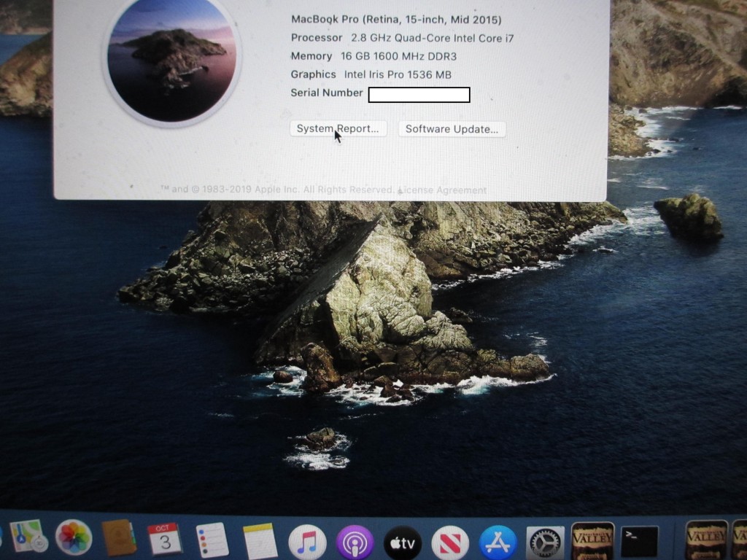The image size is (747, 560).
Task: Click the System Report... button
Action: click(338, 128)
